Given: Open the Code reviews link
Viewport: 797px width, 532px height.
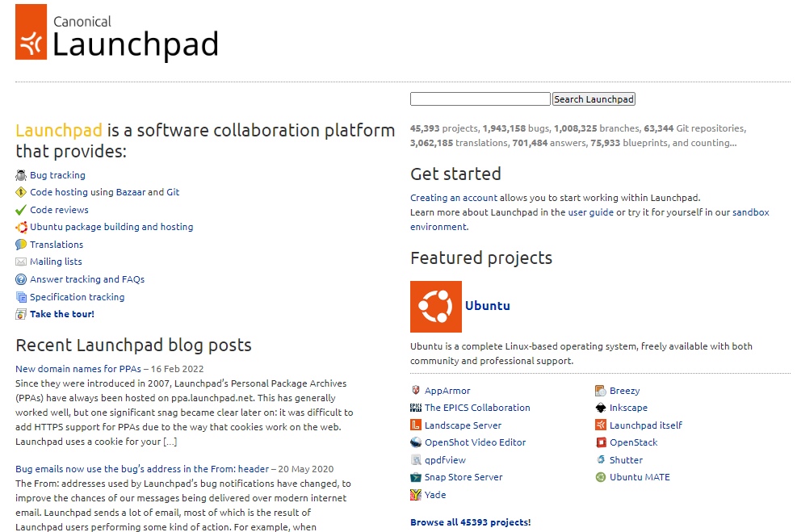Looking at the screenshot, I should [x=59, y=210].
